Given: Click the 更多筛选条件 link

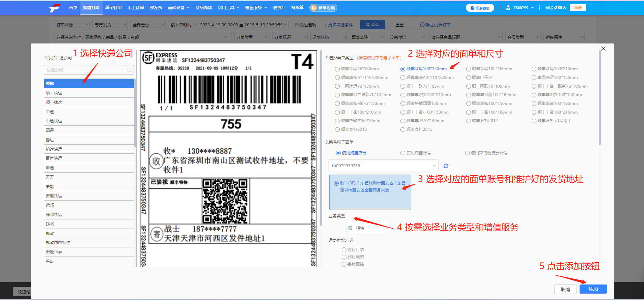Looking at the screenshot, I should coord(338,25).
